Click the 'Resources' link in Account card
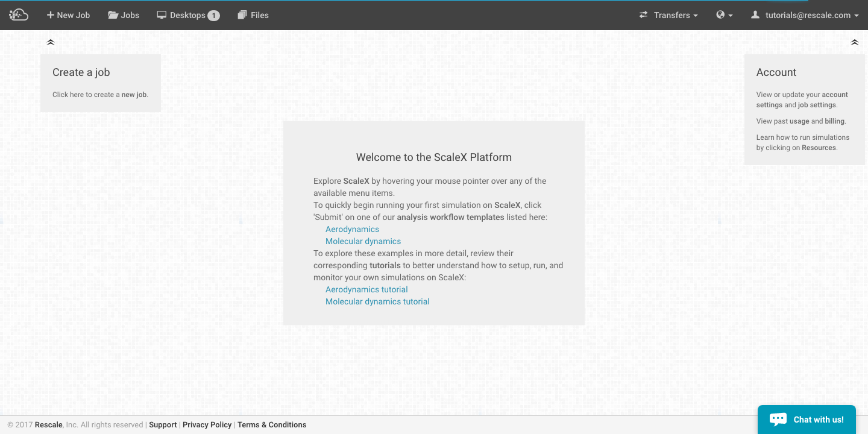Viewport: 868px width, 434px height. tap(819, 148)
